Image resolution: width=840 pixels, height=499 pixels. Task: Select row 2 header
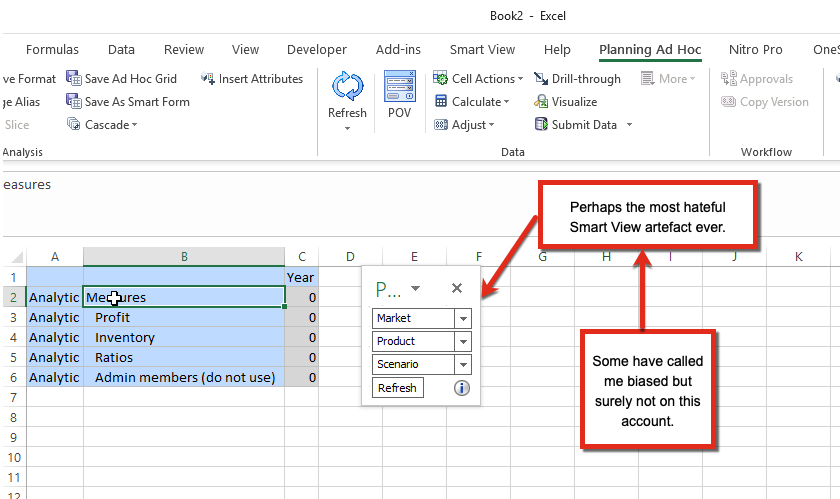click(13, 297)
